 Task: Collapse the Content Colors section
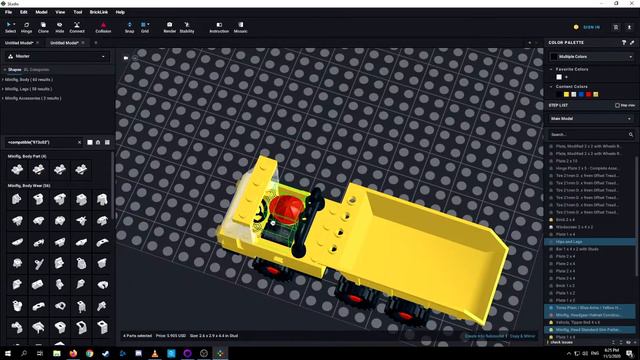tap(551, 87)
